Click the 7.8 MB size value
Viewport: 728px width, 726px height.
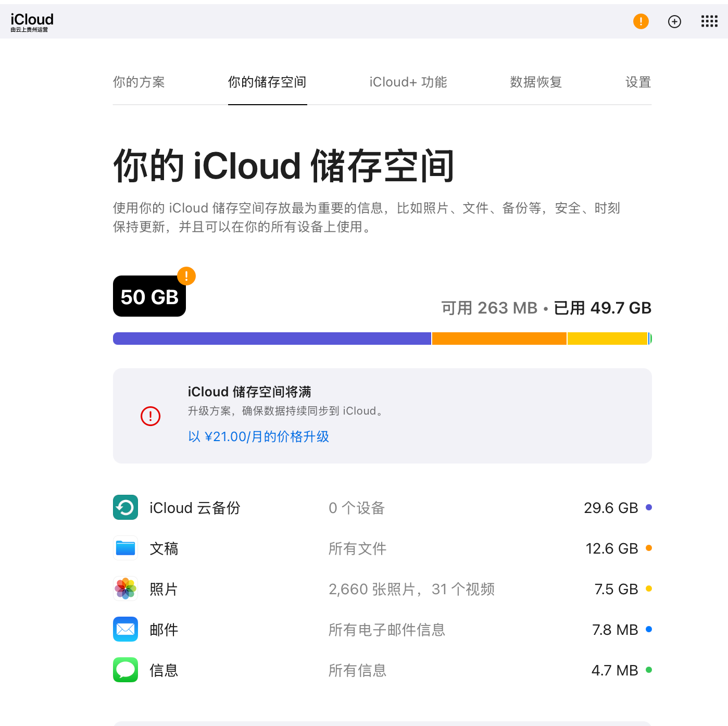(615, 630)
